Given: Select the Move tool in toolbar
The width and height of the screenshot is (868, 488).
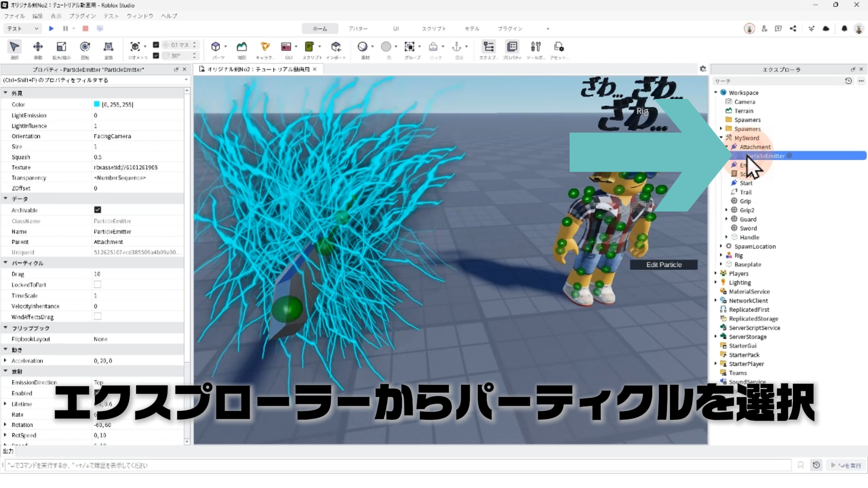Looking at the screenshot, I should click(38, 47).
